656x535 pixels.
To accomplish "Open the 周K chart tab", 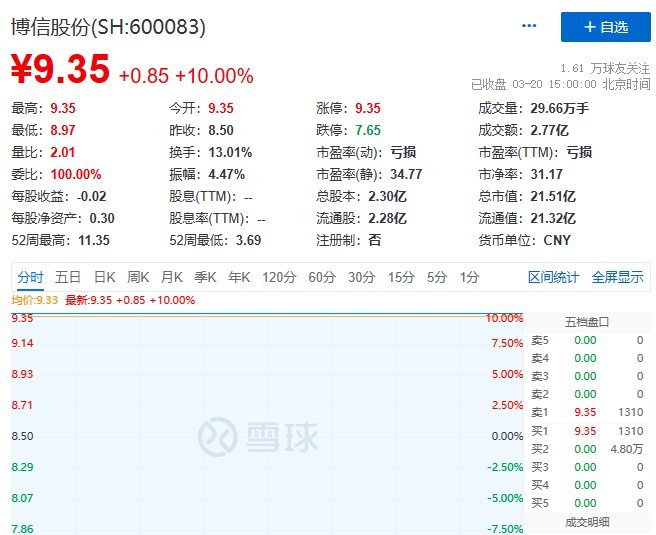I will coord(138,277).
